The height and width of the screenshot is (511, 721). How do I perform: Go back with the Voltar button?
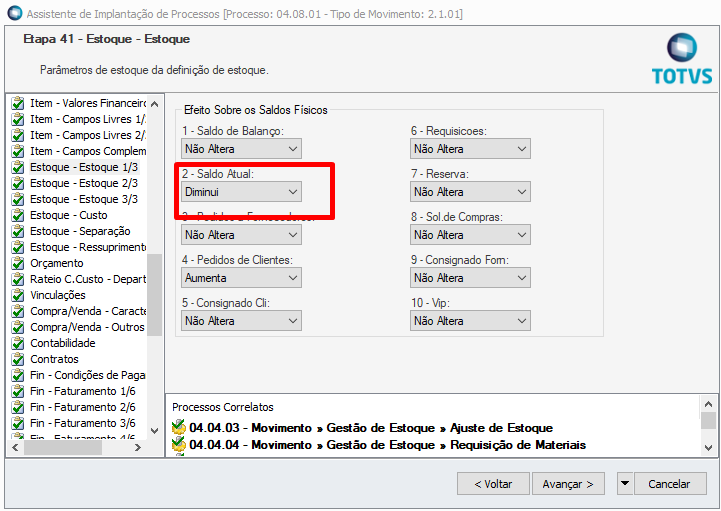pos(493,484)
